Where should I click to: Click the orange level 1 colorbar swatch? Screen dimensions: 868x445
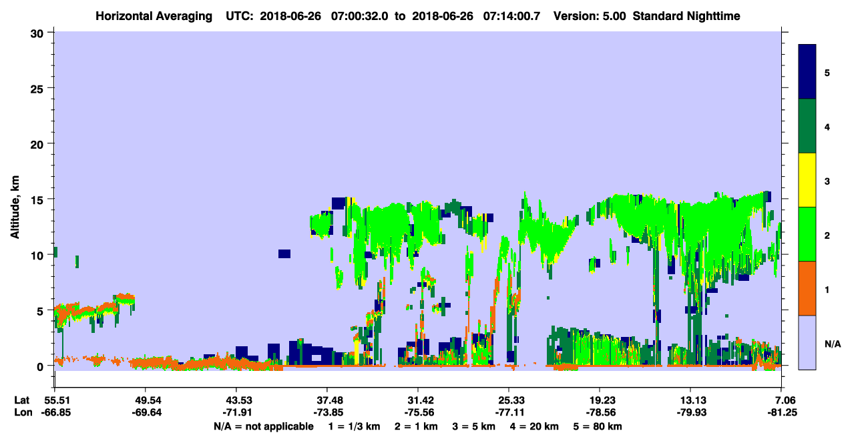pos(807,288)
